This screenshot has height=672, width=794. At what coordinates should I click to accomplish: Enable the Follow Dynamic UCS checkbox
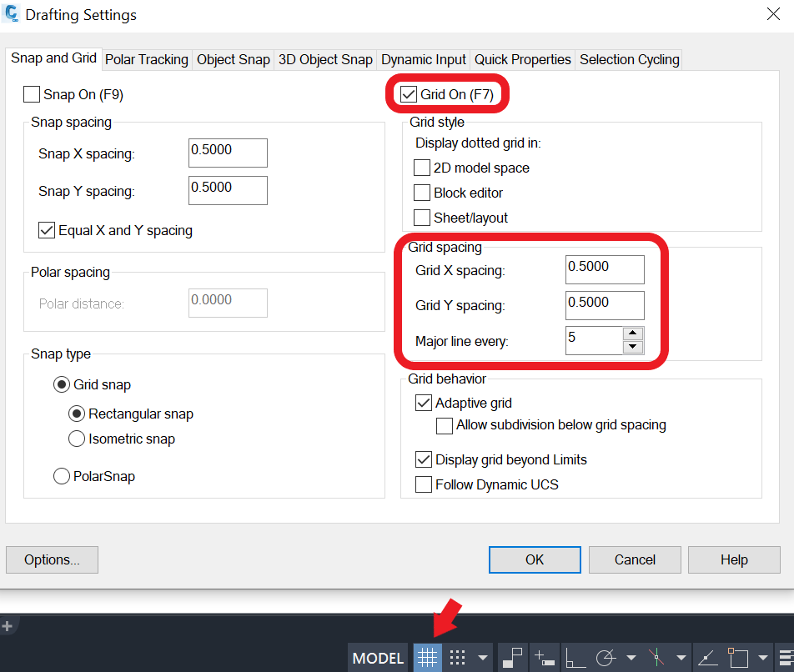[x=424, y=484]
